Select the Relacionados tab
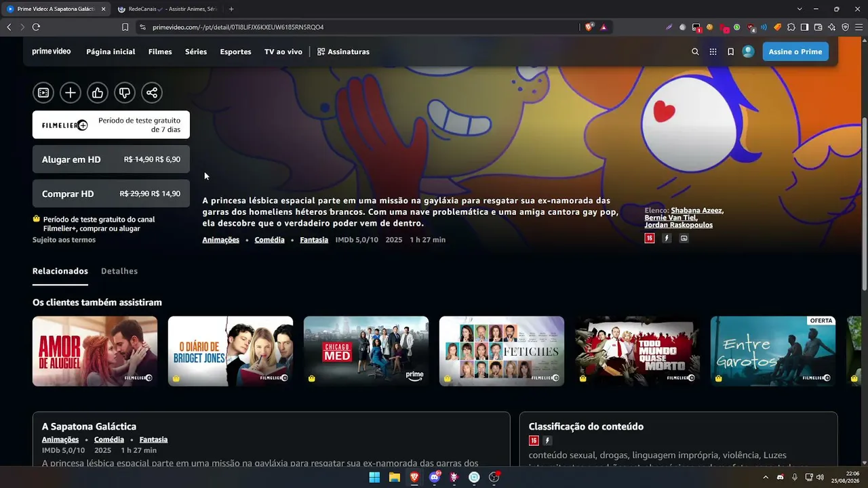The width and height of the screenshot is (868, 488). tap(60, 271)
